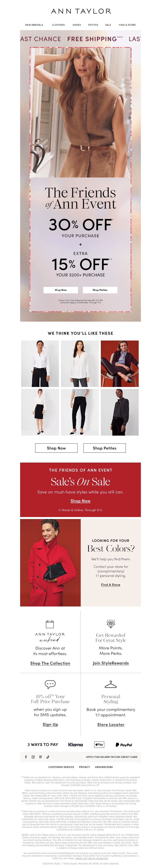The width and height of the screenshot is (161, 868).
Task: Click the diamond StyleRewards icon
Action: [111, 624]
